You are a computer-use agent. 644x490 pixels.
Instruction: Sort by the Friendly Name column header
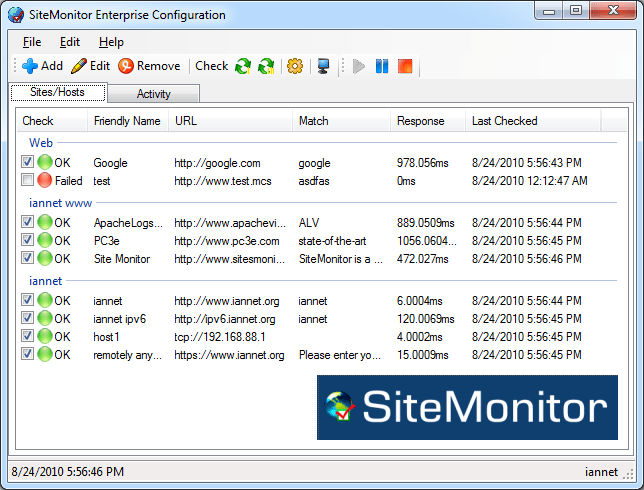pos(128,121)
